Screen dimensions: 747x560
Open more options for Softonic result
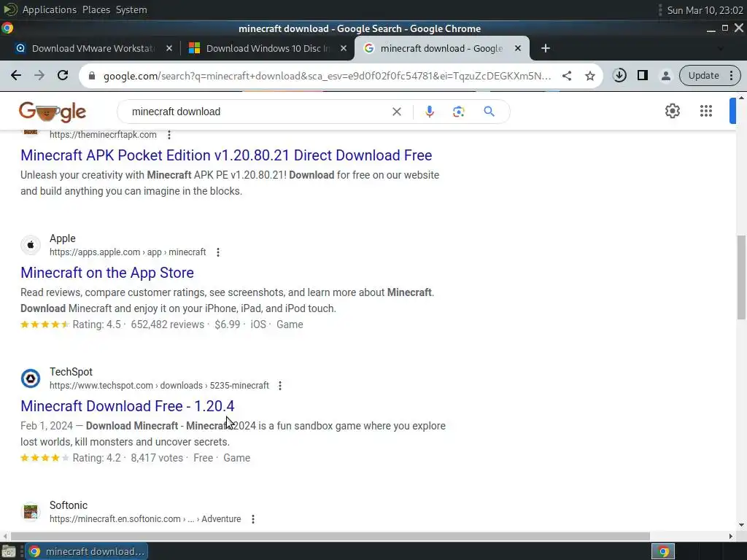[x=253, y=518]
